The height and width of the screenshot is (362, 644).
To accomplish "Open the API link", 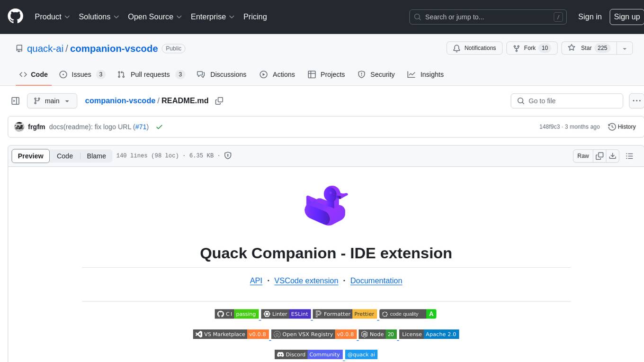I will 256,281.
